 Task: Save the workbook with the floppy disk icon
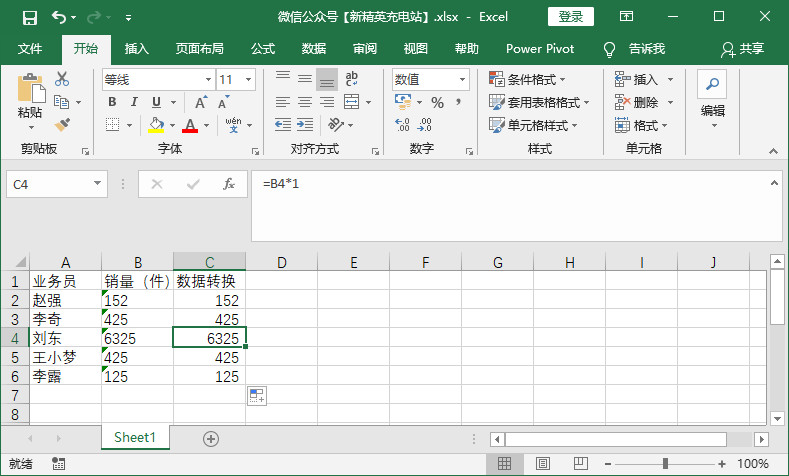tap(30, 18)
